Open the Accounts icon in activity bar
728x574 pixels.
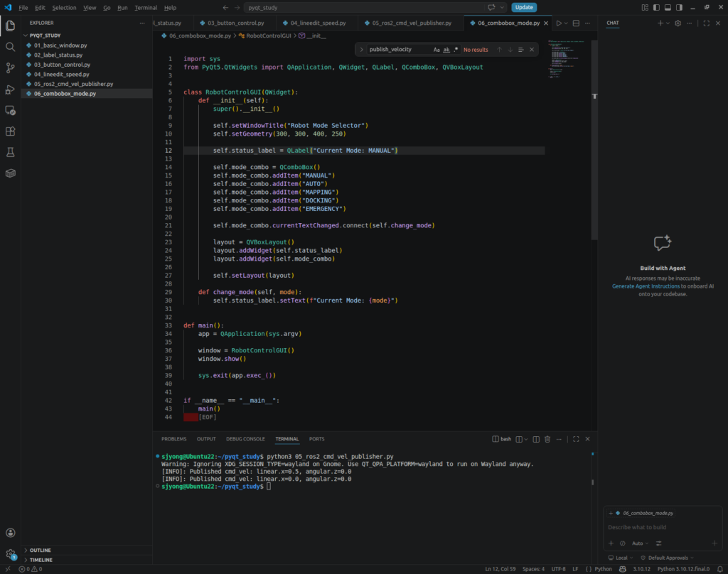click(10, 533)
